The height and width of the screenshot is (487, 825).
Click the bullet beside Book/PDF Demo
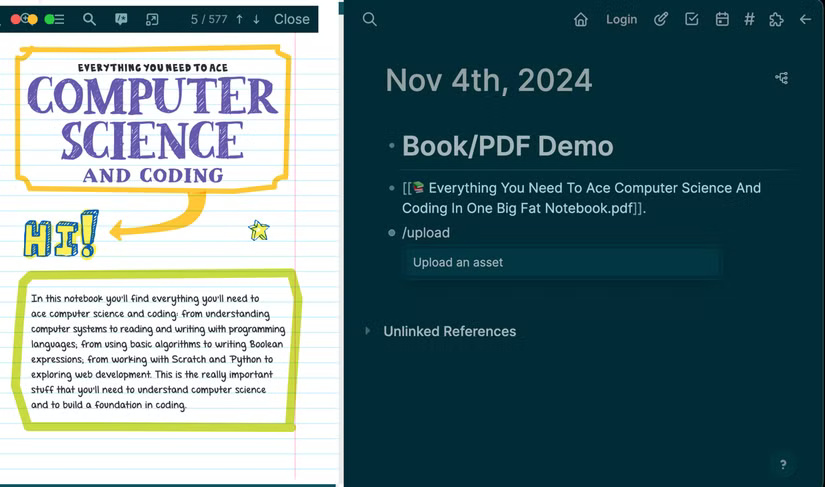[391, 145]
